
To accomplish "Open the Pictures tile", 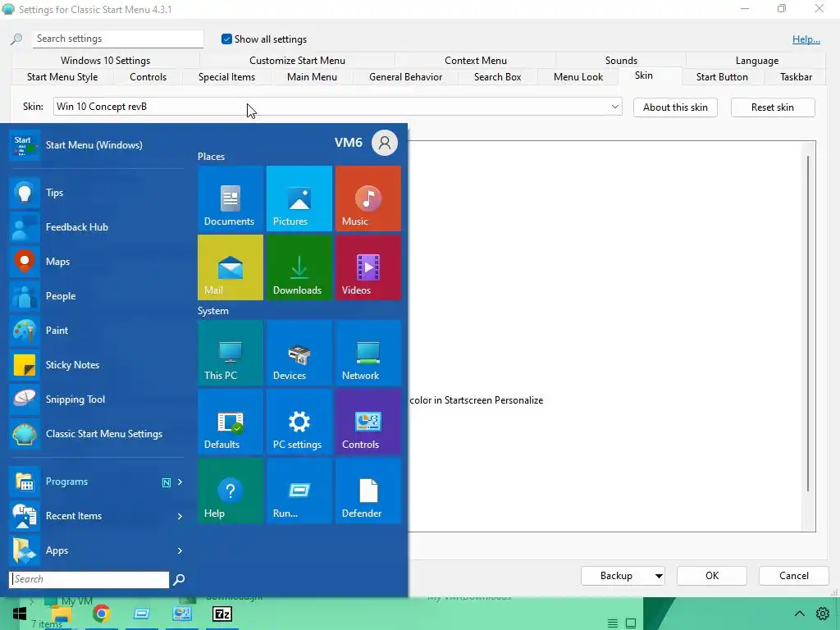I will [299, 199].
